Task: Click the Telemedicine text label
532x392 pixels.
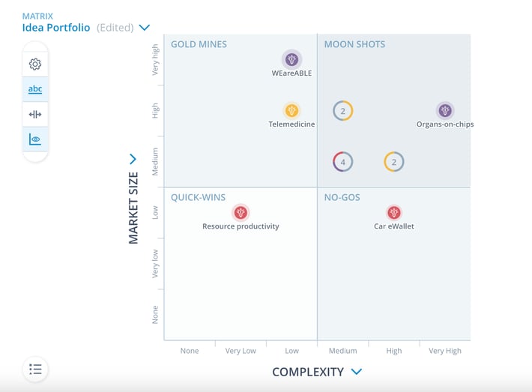Action: (x=291, y=124)
